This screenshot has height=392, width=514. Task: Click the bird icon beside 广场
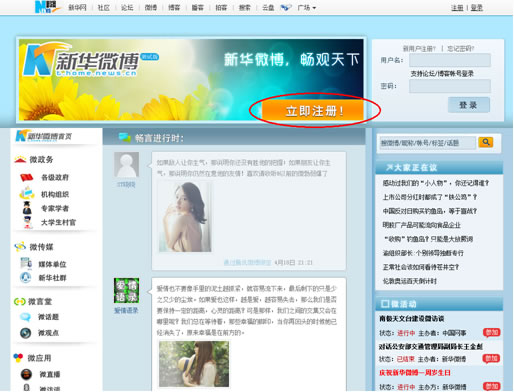pyautogui.click(x=286, y=7)
